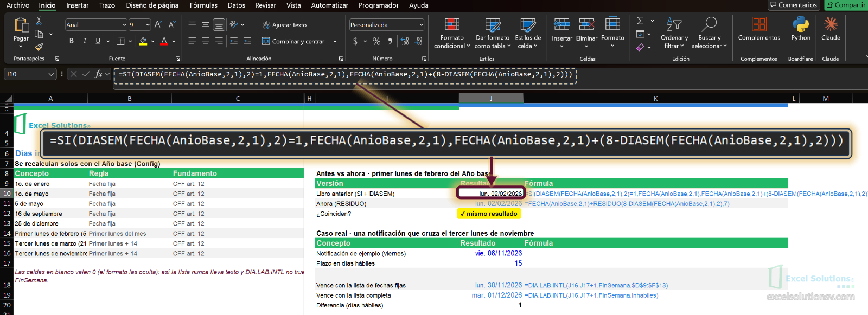Toggle center horizontal alignment
The image size is (868, 315).
click(206, 41)
